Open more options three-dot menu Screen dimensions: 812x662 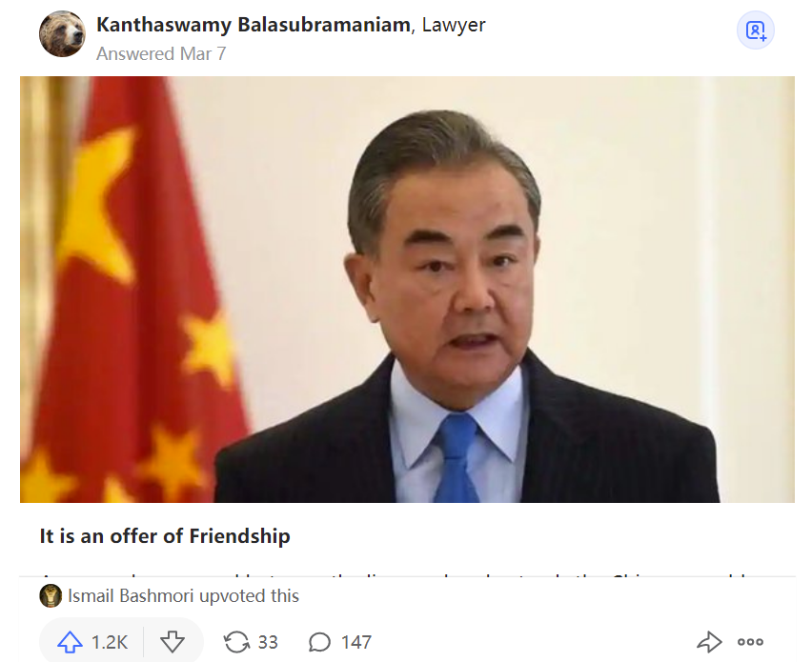pos(750,642)
